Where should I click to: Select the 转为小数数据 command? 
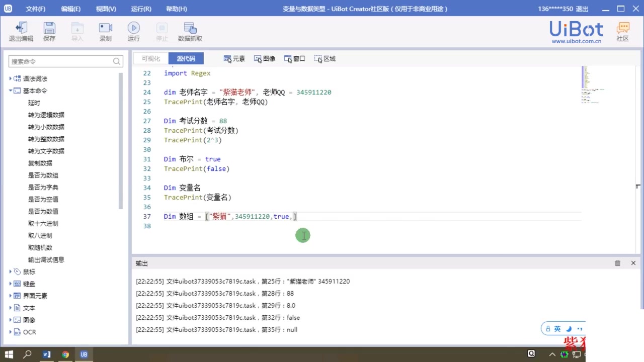tap(46, 127)
